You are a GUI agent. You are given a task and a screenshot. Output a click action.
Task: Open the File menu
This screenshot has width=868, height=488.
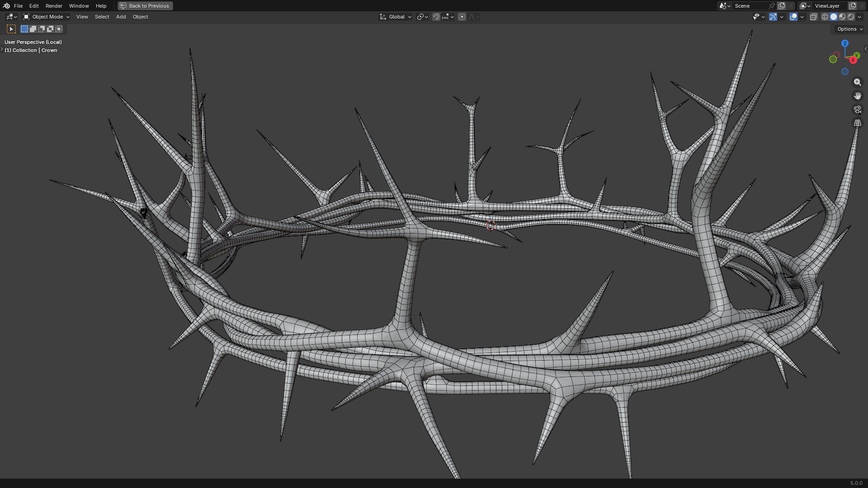coord(18,6)
